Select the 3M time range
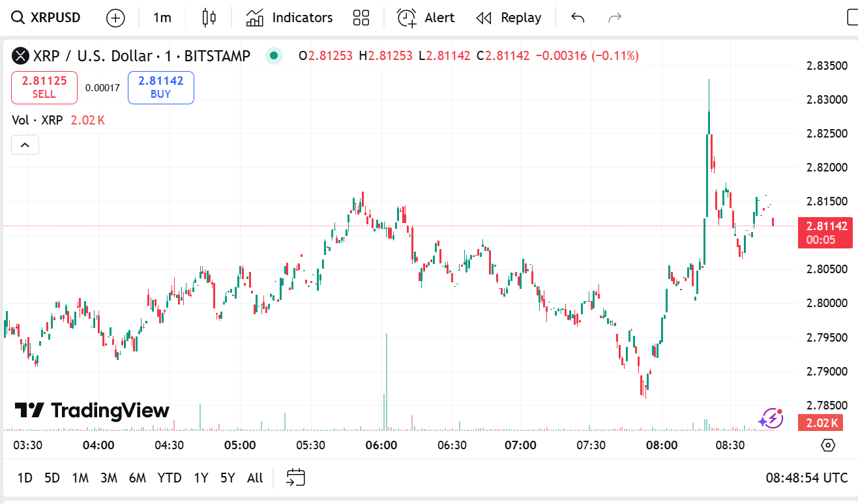The width and height of the screenshot is (858, 504). coord(109,478)
